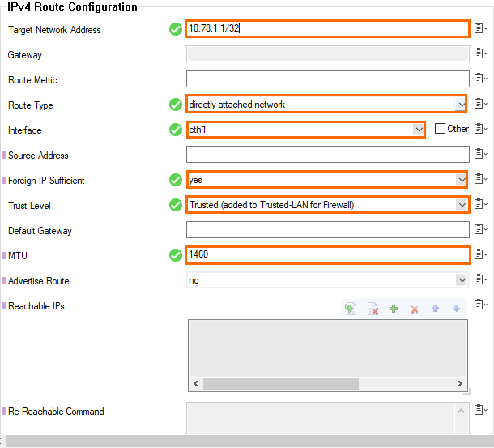Open clipboard menu beside MTU field

480,254
